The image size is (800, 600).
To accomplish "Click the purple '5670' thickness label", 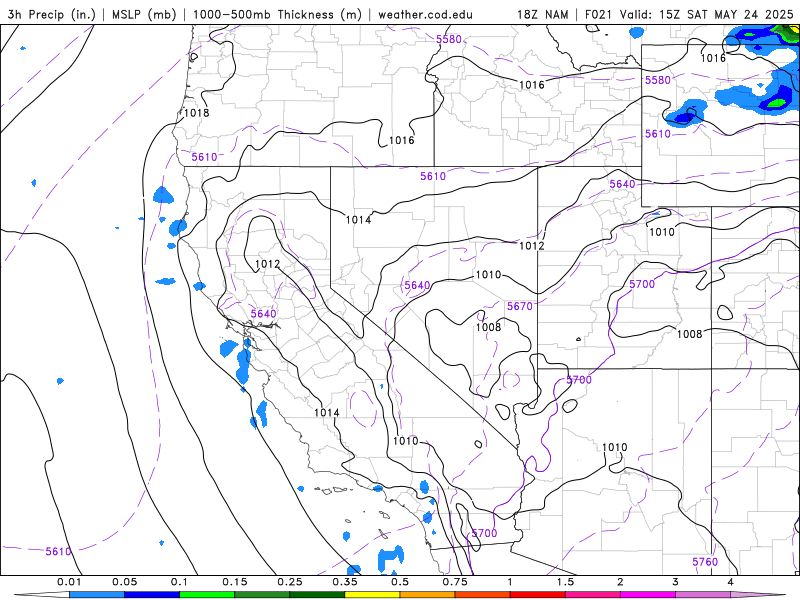I will pyautogui.click(x=520, y=306).
